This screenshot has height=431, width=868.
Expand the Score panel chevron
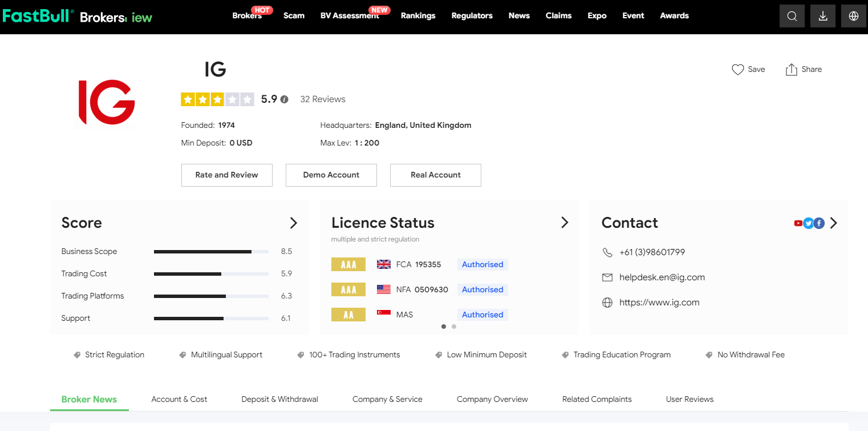click(294, 223)
